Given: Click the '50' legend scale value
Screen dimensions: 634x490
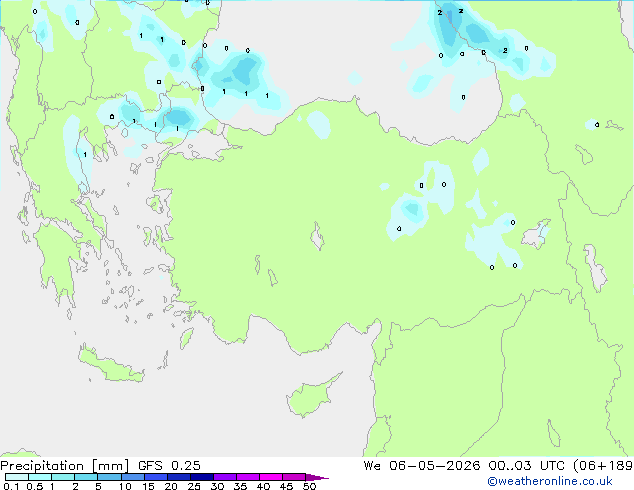Looking at the screenshot, I should tap(309, 486).
